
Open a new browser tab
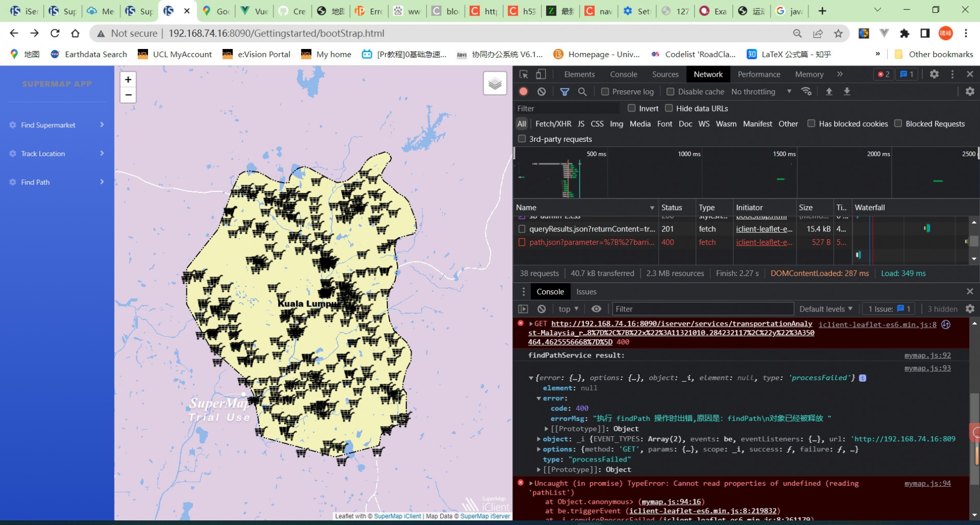(x=822, y=10)
